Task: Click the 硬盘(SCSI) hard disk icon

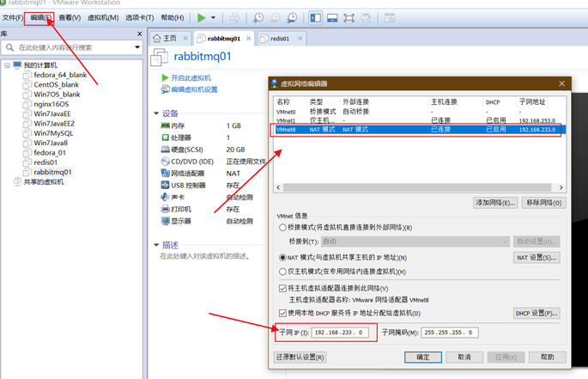Action: point(165,150)
